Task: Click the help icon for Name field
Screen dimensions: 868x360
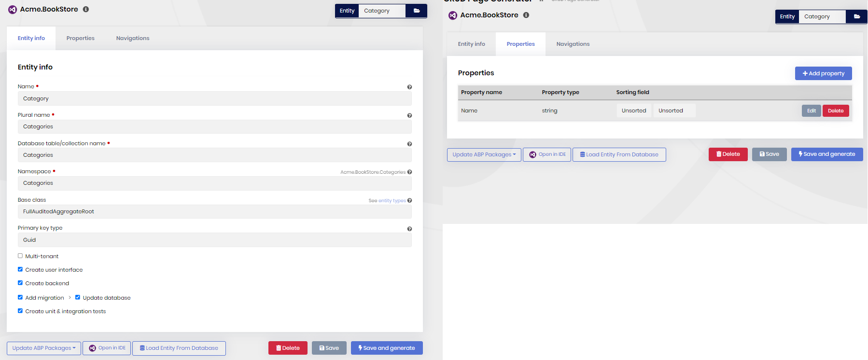Action: (x=409, y=87)
